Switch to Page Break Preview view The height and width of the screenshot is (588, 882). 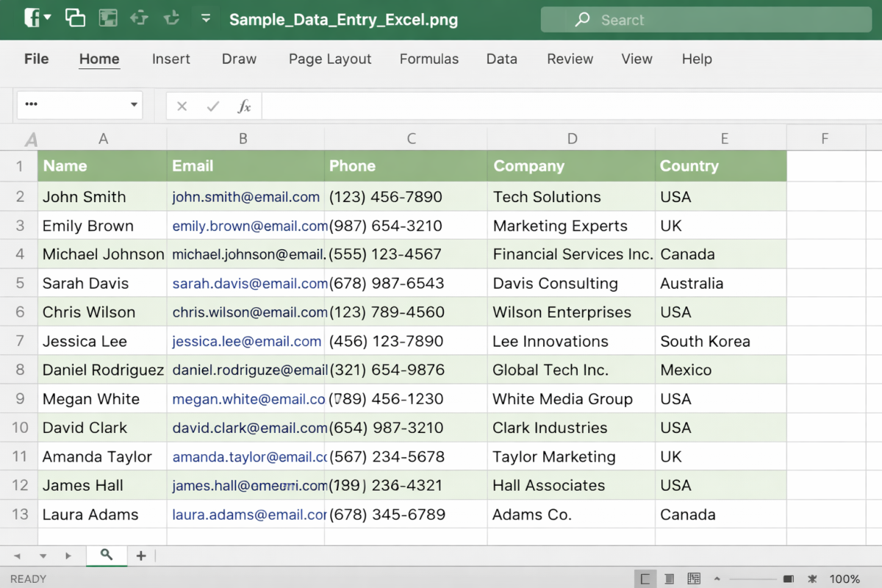pos(693,578)
